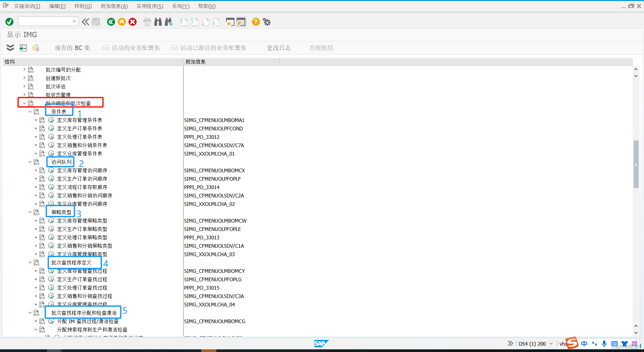Open the Find (binoculars) search icon
Image resolution: width=644 pixels, height=352 pixels.
coord(158,21)
